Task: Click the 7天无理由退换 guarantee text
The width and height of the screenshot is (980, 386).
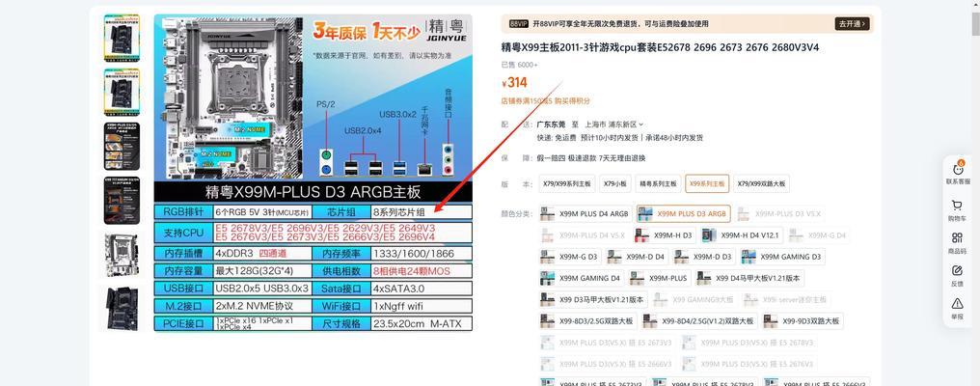Action: tap(622, 158)
